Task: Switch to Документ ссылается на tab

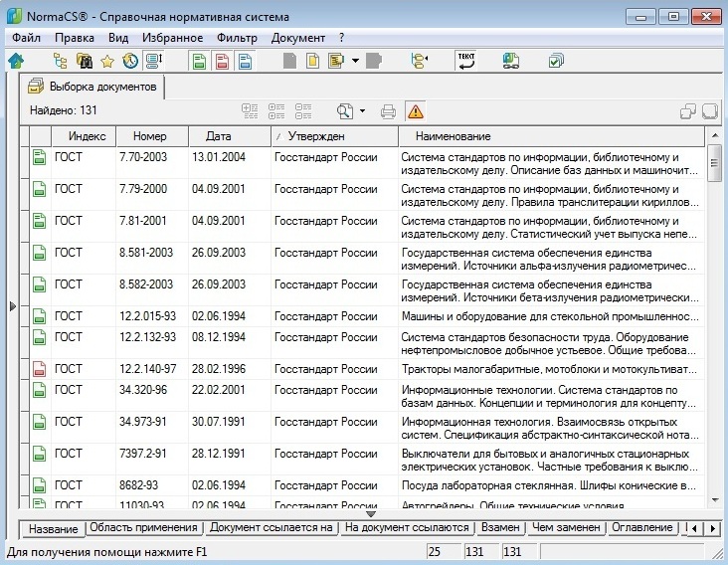Action: pyautogui.click(x=272, y=527)
